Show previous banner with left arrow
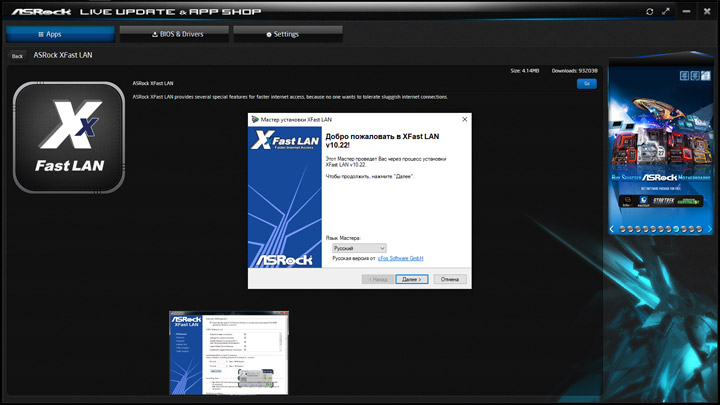This screenshot has width=720, height=405. point(612,229)
